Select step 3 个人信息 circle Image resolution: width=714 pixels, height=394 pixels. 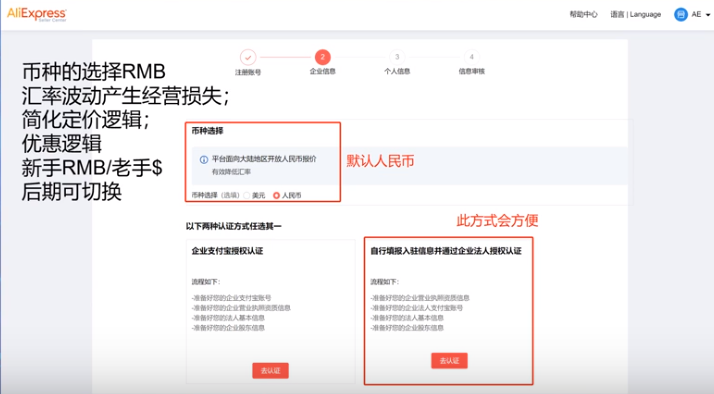397,57
